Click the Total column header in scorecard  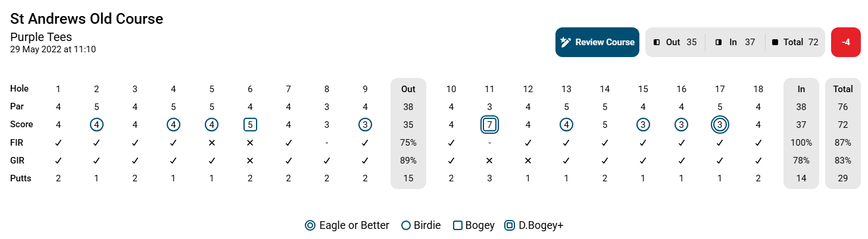click(x=843, y=89)
